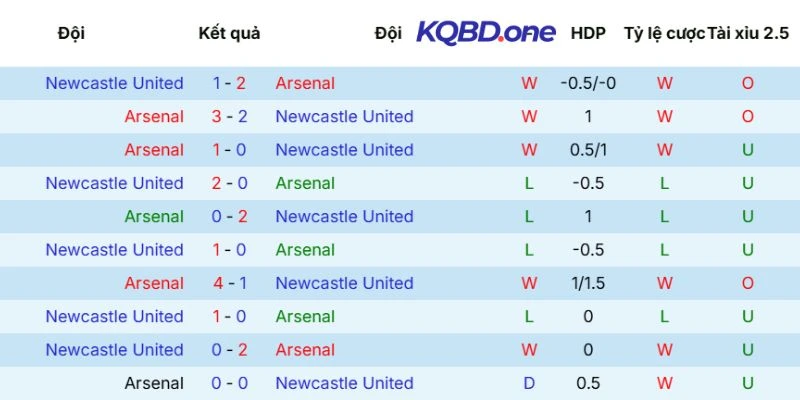Click the Kết quả column header
This screenshot has height=400, width=800.
[229, 33]
